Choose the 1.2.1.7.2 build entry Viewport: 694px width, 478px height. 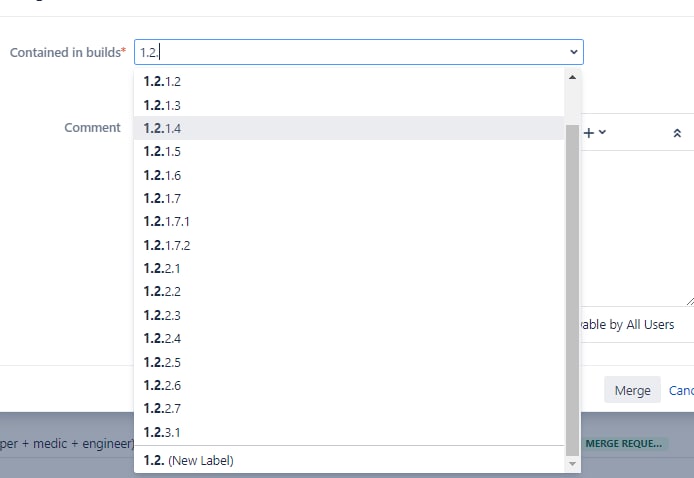click(x=349, y=245)
